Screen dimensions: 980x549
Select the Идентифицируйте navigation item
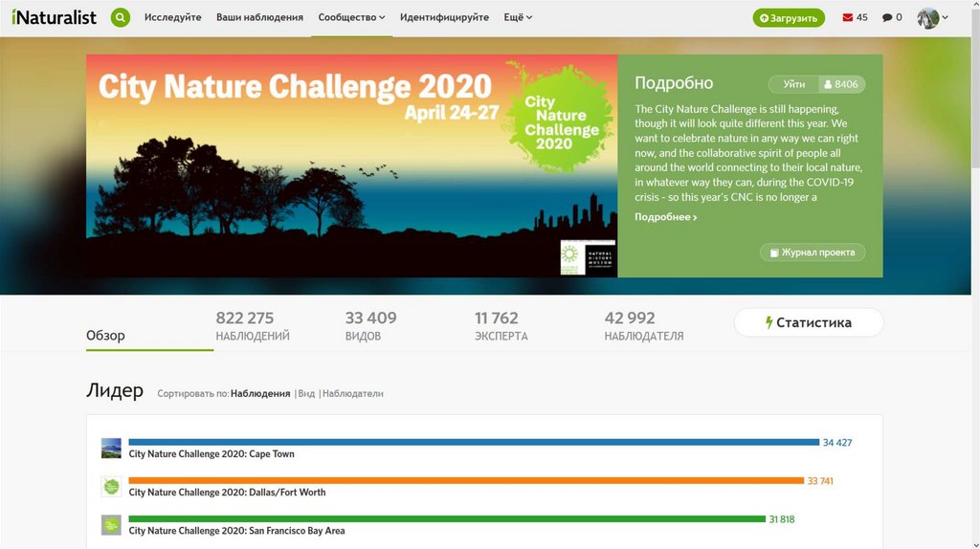[444, 17]
